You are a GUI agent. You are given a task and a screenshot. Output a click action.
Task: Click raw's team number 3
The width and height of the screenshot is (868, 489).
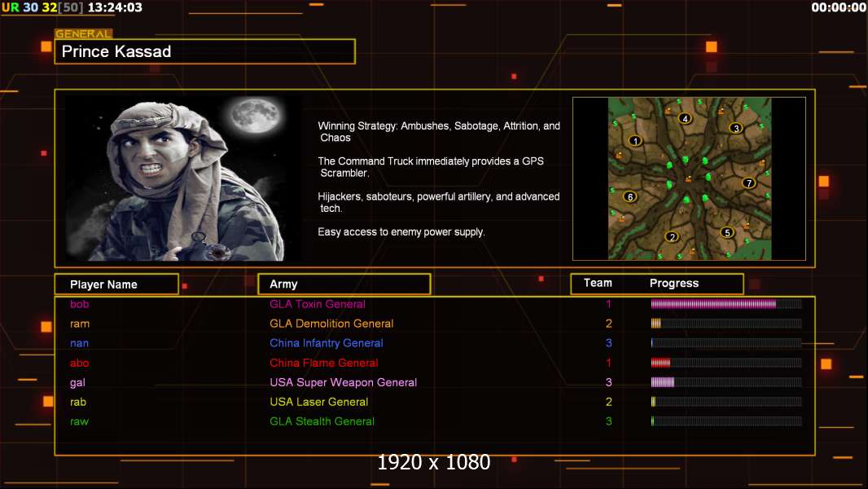608,421
